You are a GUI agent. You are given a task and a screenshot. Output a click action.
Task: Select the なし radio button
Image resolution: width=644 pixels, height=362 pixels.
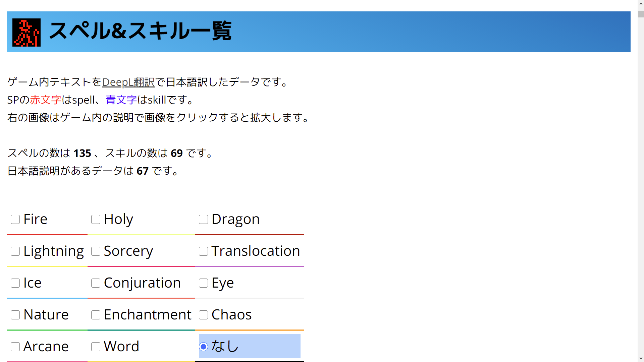coord(204,347)
